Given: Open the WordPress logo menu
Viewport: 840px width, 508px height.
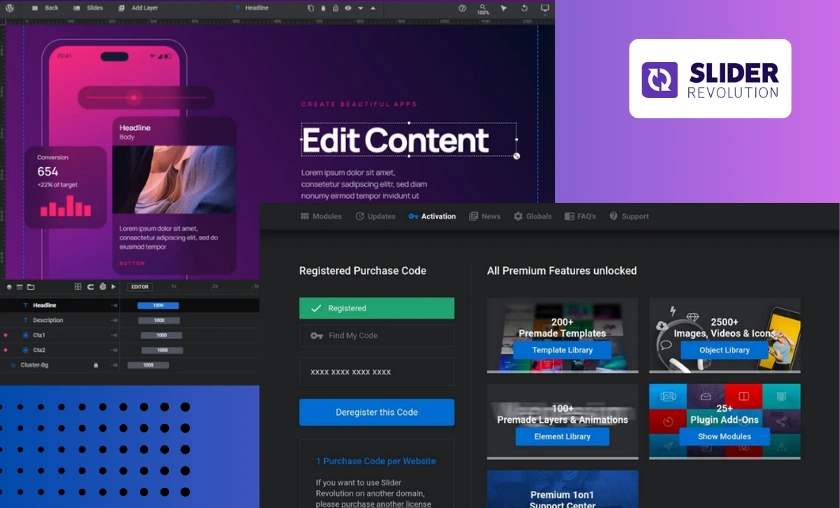Looking at the screenshot, I should [x=10, y=8].
